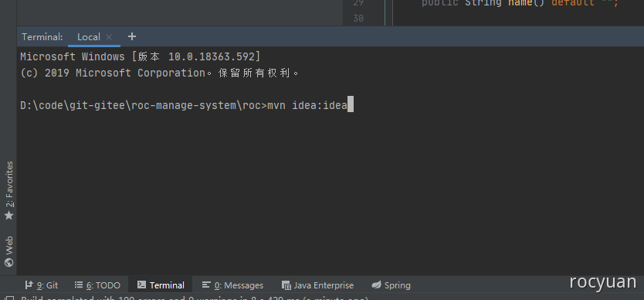The height and width of the screenshot is (300, 644).
Task: Click the Microsoft Windows version line in terminal
Action: pyautogui.click(x=140, y=56)
